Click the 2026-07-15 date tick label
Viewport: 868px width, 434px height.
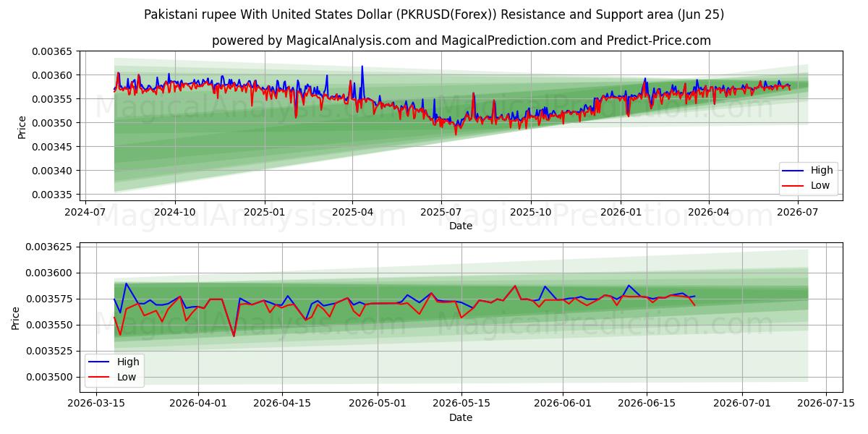click(825, 404)
